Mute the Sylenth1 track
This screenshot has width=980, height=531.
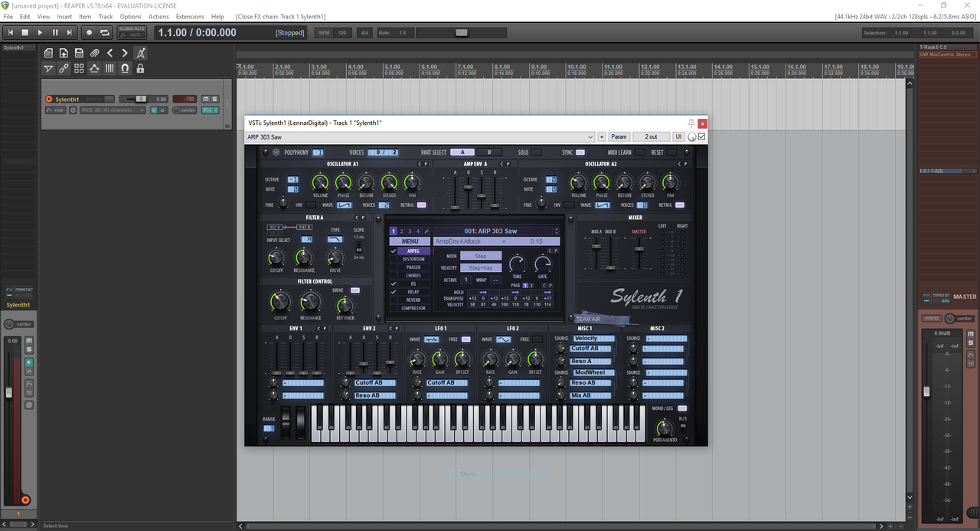205,99
